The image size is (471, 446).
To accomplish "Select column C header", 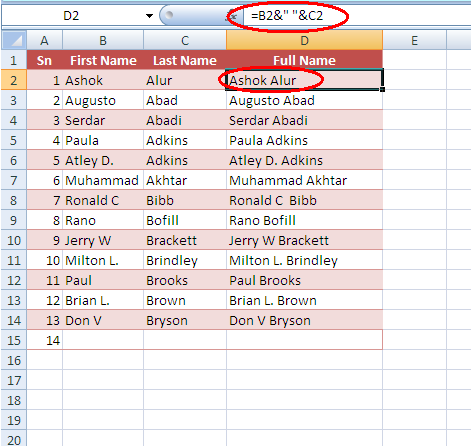I will [185, 40].
